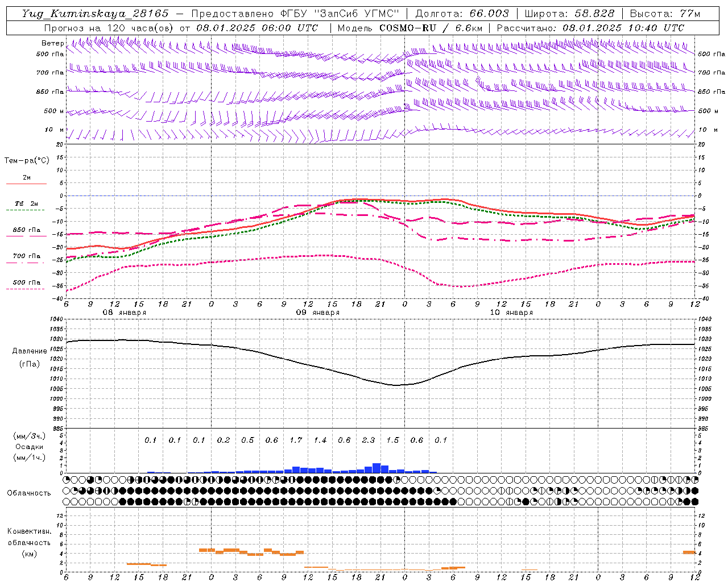Click the Тем-ра(°C) temperature panel label
Screen dimensions: 728x582
(27, 161)
